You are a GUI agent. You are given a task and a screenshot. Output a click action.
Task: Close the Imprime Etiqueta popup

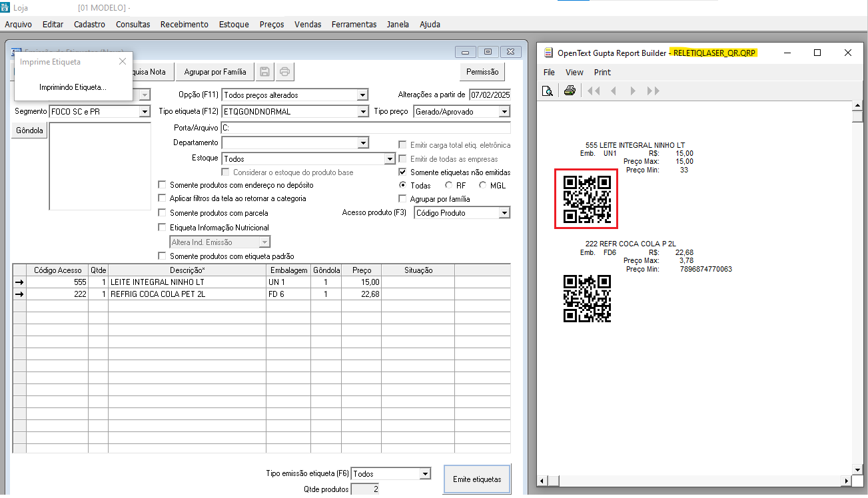(122, 61)
